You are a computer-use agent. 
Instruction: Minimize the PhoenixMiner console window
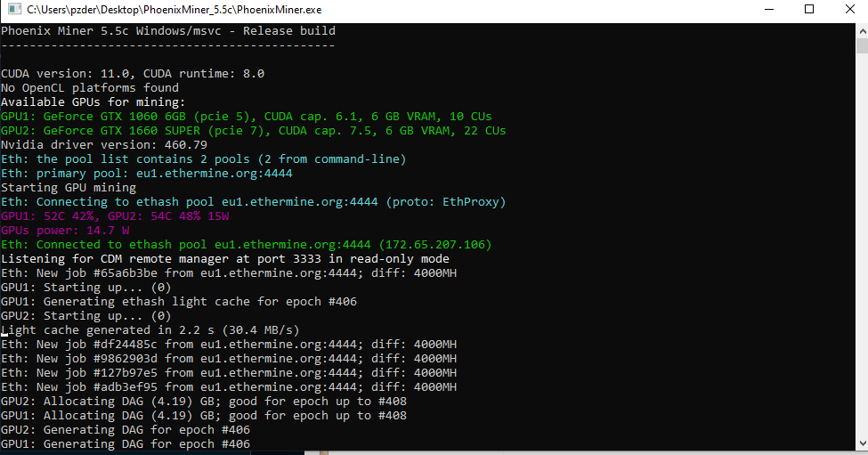point(769,10)
